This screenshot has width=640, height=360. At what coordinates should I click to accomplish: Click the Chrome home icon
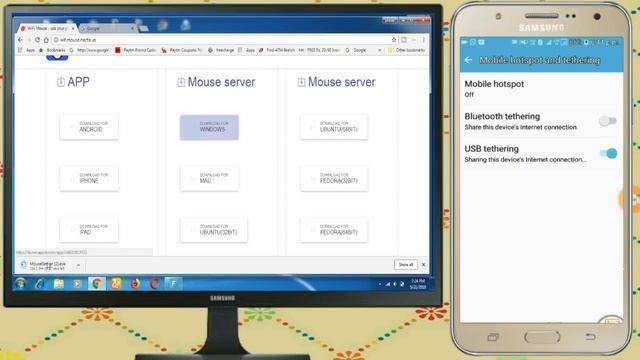pyautogui.click(x=46, y=40)
